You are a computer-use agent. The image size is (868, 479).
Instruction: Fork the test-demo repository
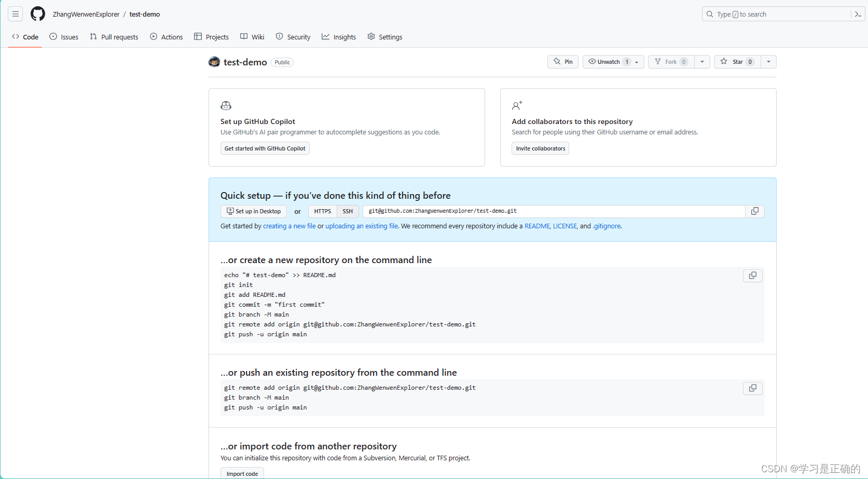coord(671,62)
